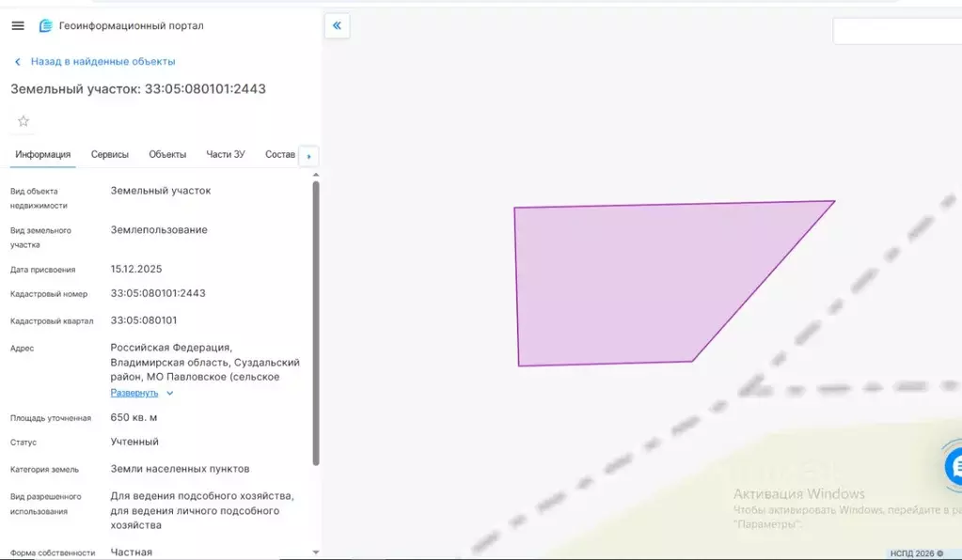Go back via 'Назад в найденные объекты'

click(x=103, y=61)
